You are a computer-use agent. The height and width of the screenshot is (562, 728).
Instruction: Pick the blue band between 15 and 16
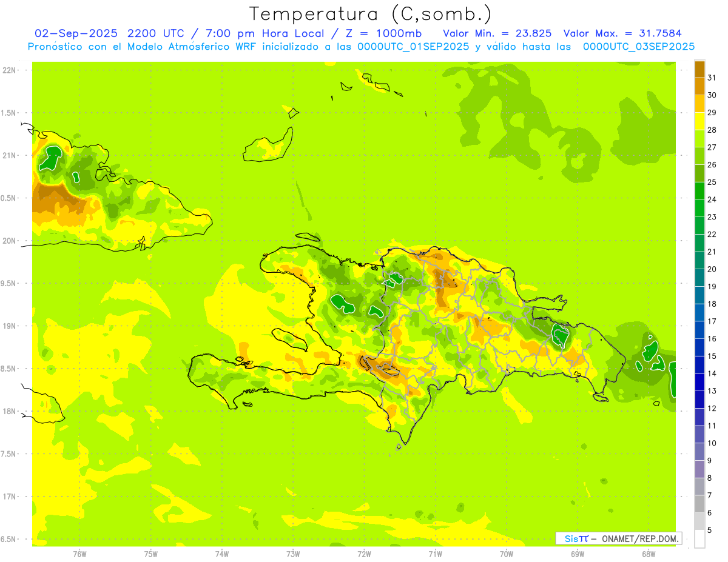click(699, 347)
